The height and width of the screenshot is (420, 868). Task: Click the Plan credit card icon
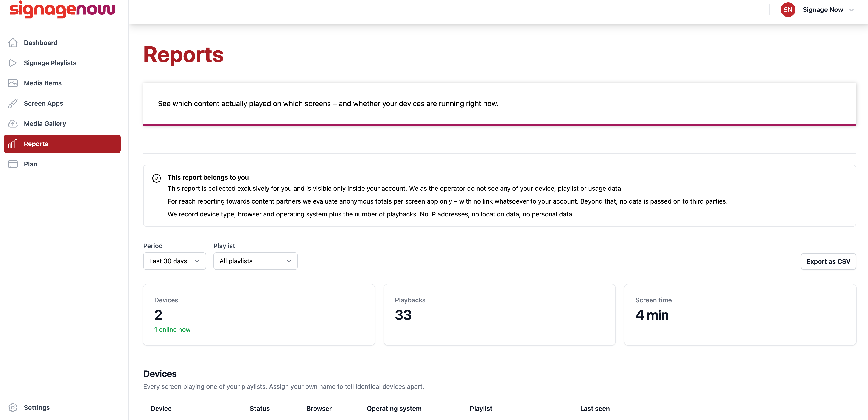tap(13, 164)
